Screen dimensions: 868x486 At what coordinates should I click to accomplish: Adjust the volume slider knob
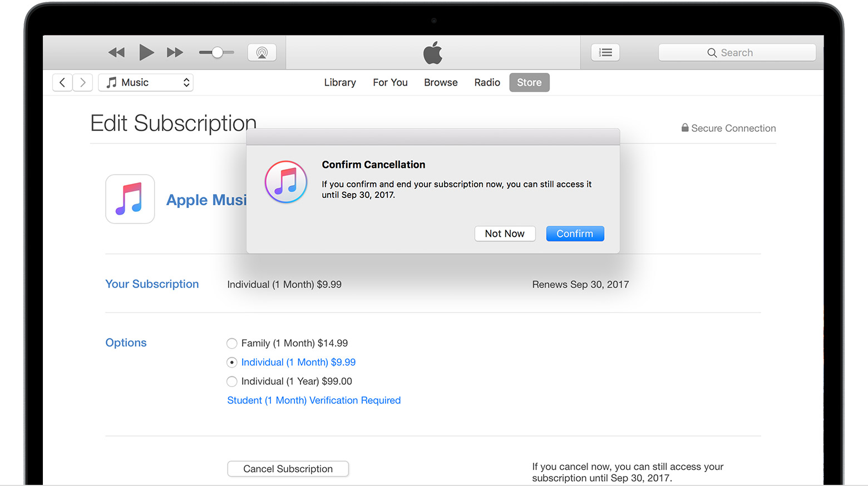[x=218, y=53]
